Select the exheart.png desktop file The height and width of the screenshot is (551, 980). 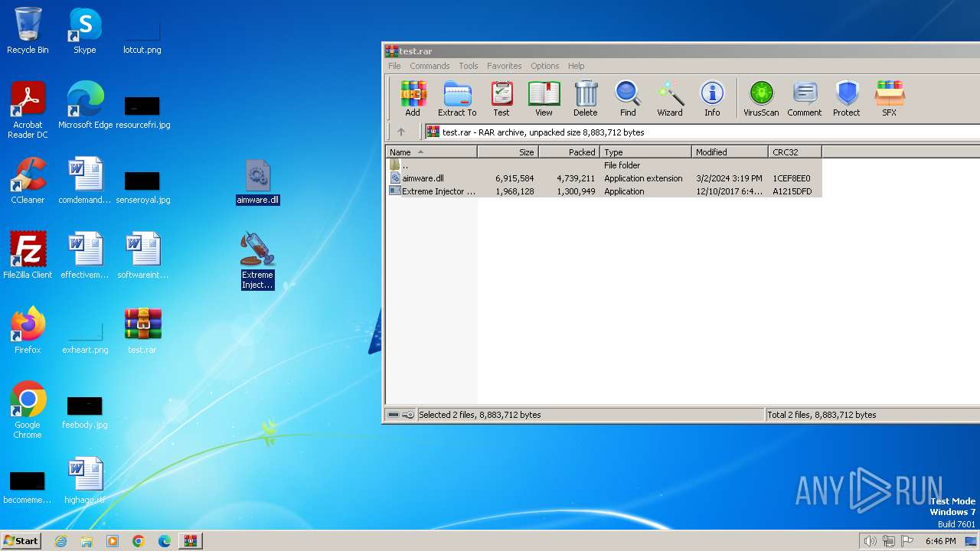(85, 337)
